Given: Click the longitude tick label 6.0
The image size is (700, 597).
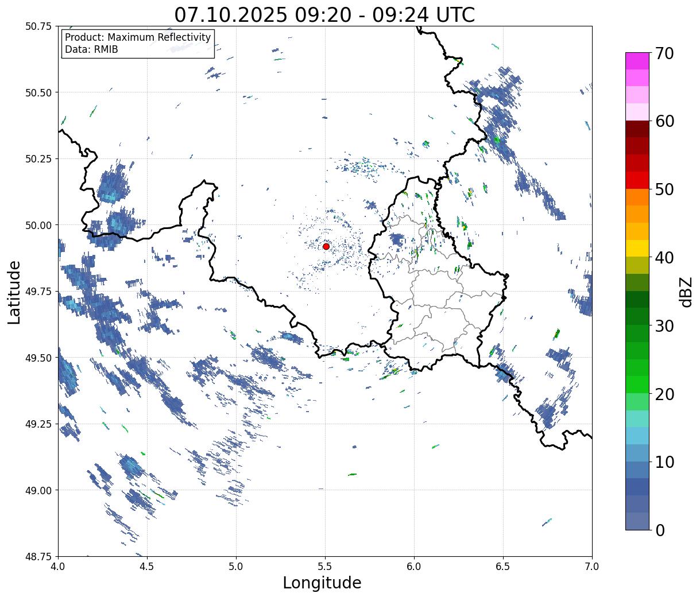Looking at the screenshot, I should 414,566.
